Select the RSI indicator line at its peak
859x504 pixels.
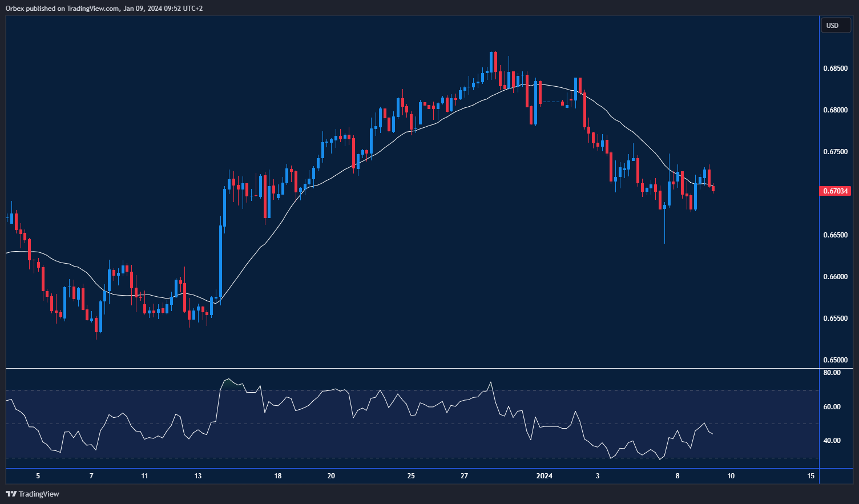[x=227, y=380]
